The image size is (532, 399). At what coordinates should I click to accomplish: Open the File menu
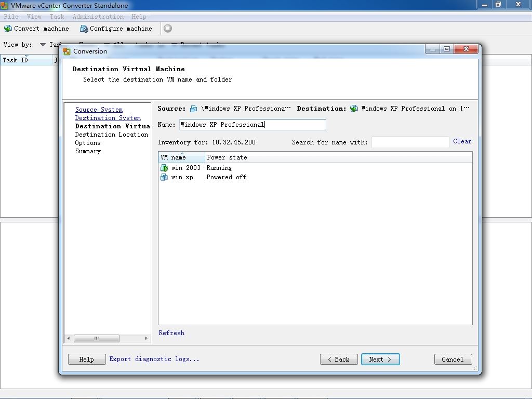point(11,17)
